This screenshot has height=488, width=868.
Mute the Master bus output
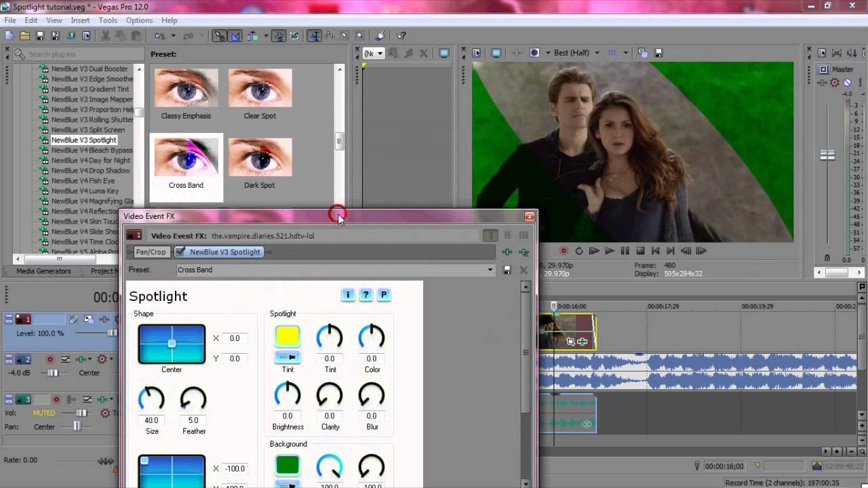pos(847,83)
